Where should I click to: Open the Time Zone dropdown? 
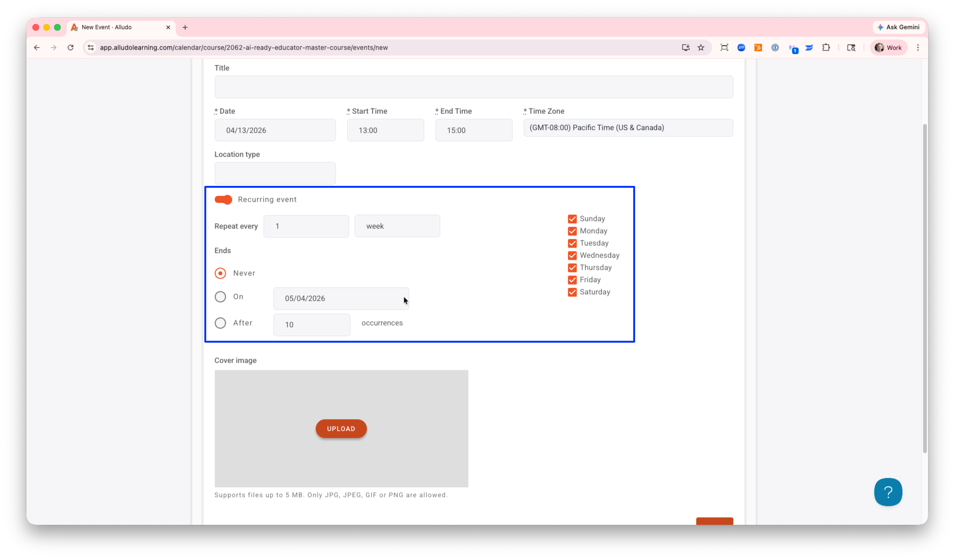point(628,128)
